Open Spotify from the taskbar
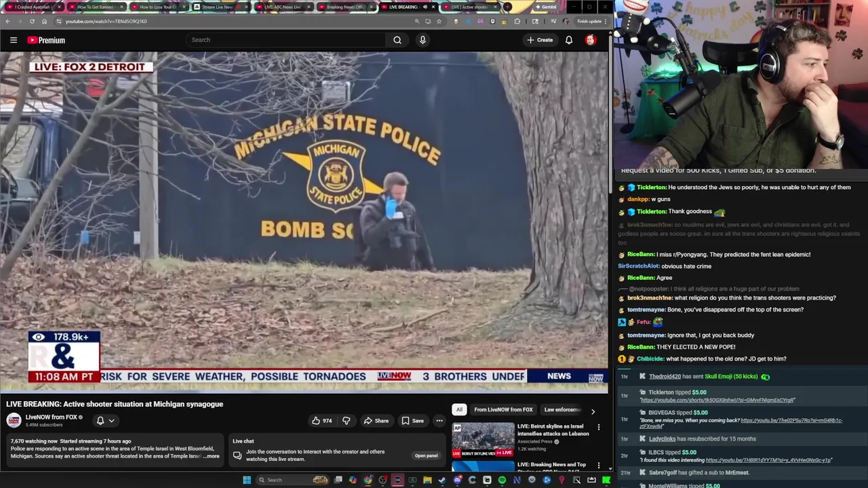The image size is (868, 488). [x=502, y=480]
